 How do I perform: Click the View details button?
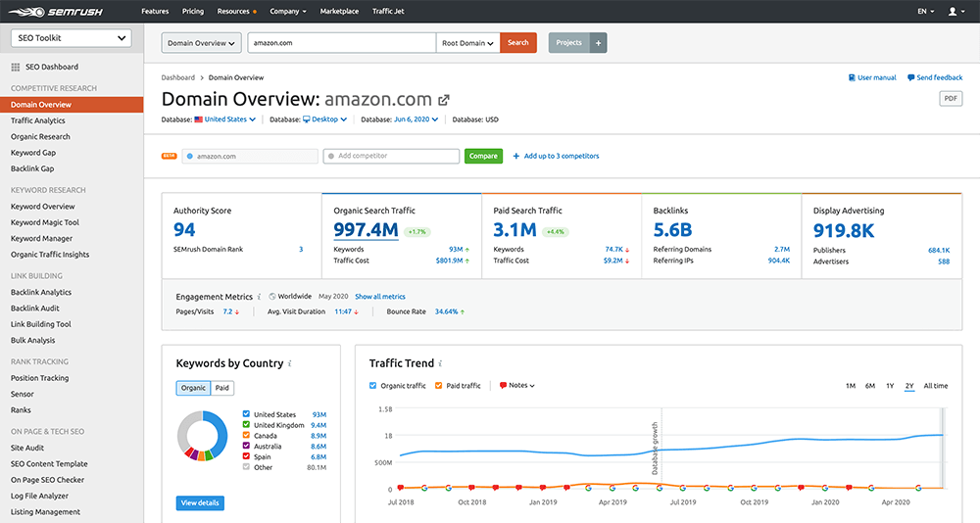[200, 503]
